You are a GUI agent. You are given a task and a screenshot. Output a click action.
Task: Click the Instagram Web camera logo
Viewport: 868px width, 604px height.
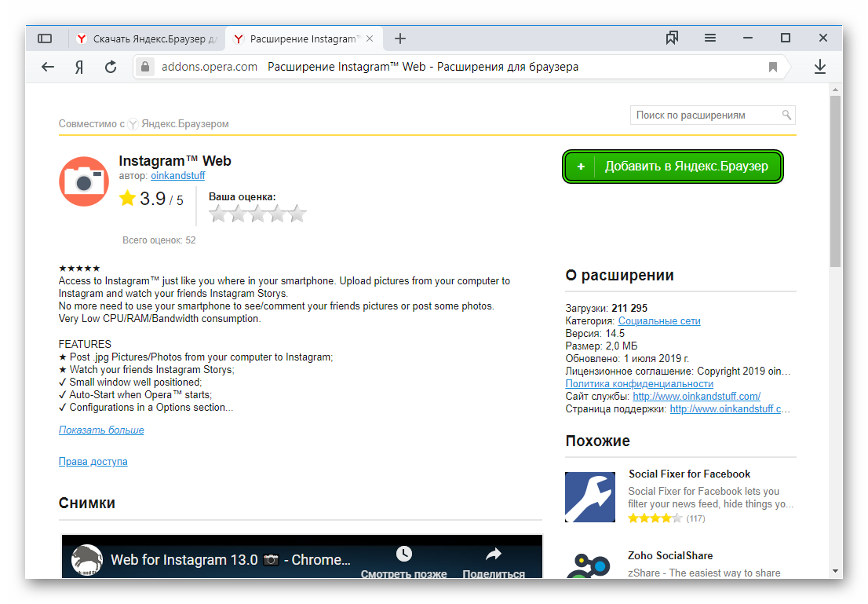tap(84, 181)
